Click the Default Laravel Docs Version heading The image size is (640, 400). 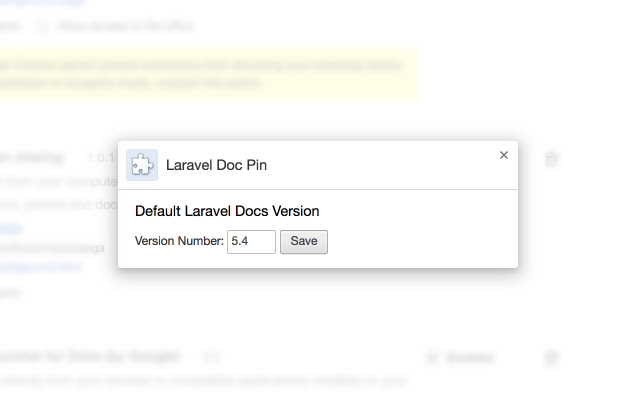point(227,212)
